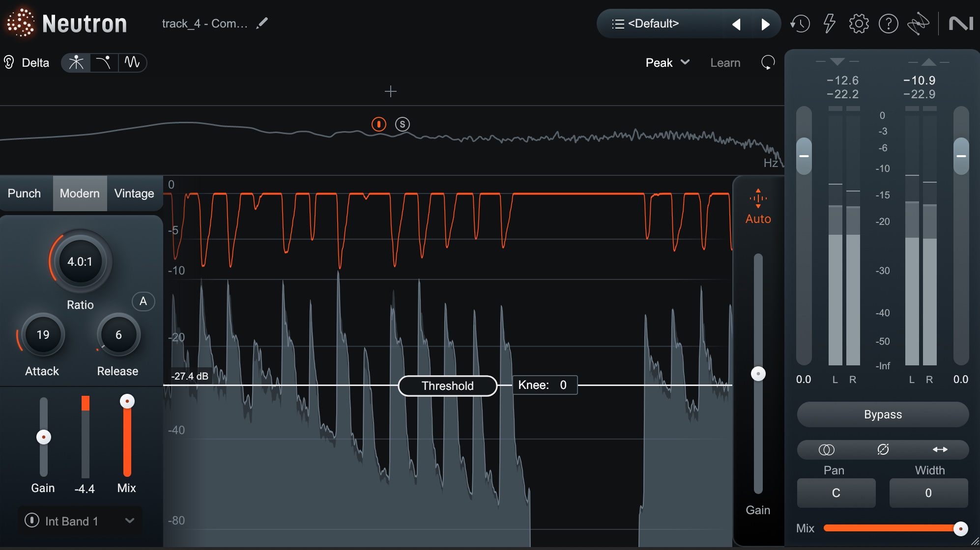
Task: Select the transient detection mode icon
Action: 76,62
